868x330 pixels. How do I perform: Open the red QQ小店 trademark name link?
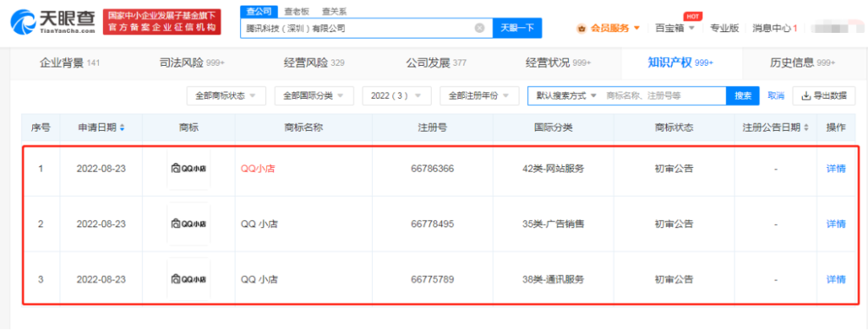(x=258, y=169)
